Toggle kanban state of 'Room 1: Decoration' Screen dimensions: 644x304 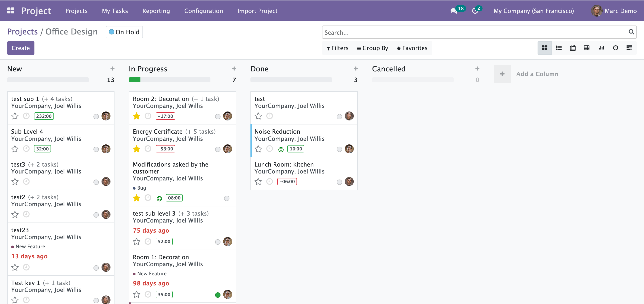tap(218, 295)
